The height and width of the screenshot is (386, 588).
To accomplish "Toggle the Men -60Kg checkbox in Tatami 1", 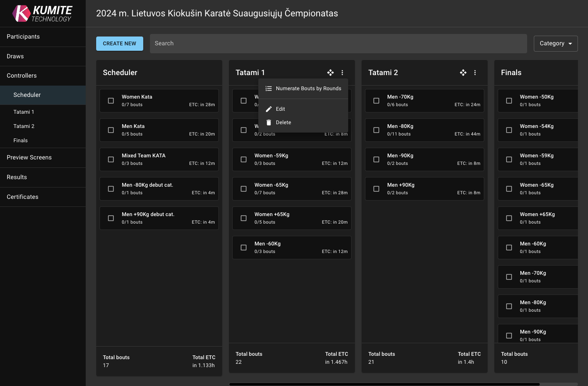I will pos(244,248).
